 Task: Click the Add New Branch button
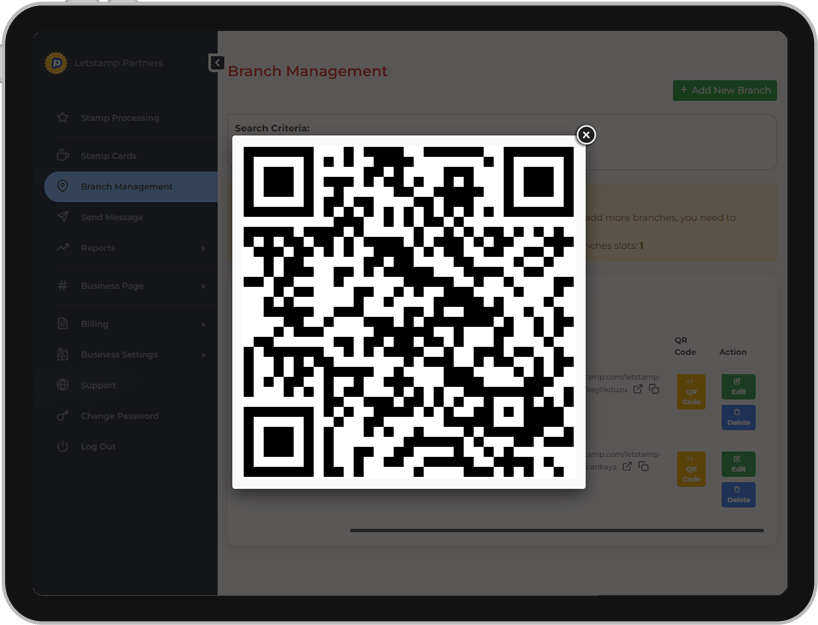click(724, 90)
